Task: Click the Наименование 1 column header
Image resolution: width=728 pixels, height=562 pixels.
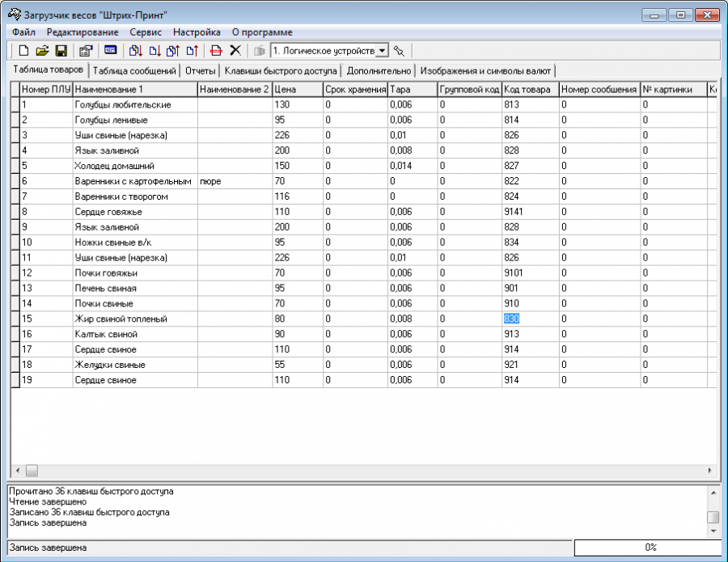Action: click(135, 90)
